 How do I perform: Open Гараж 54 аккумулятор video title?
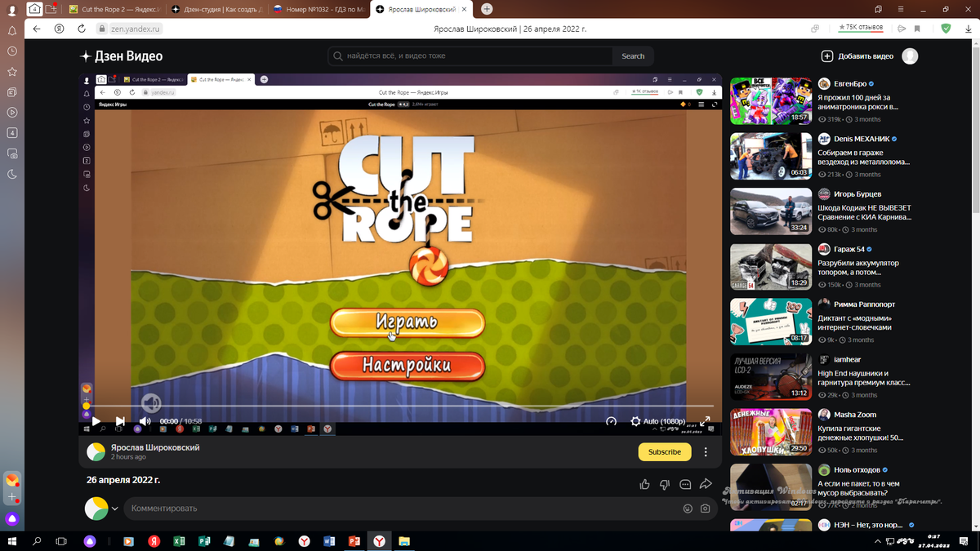pyautogui.click(x=858, y=268)
